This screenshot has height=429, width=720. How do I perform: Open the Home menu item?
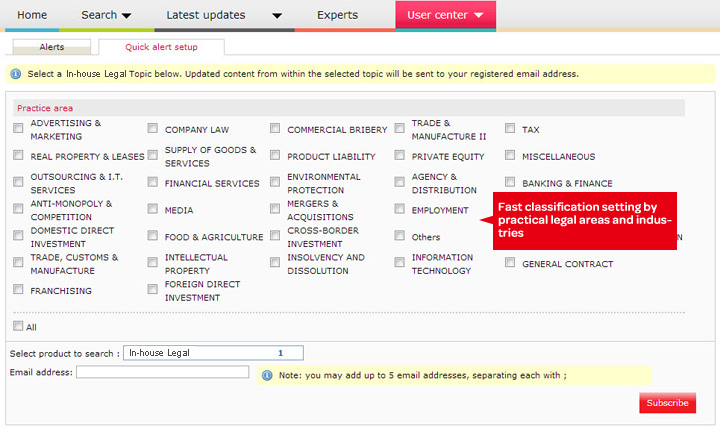(32, 15)
